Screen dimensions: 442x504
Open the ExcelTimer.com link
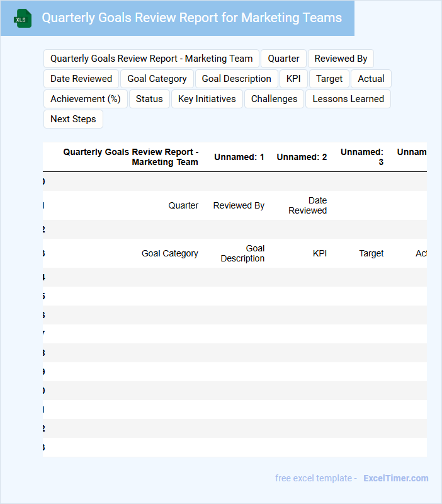[395, 478]
